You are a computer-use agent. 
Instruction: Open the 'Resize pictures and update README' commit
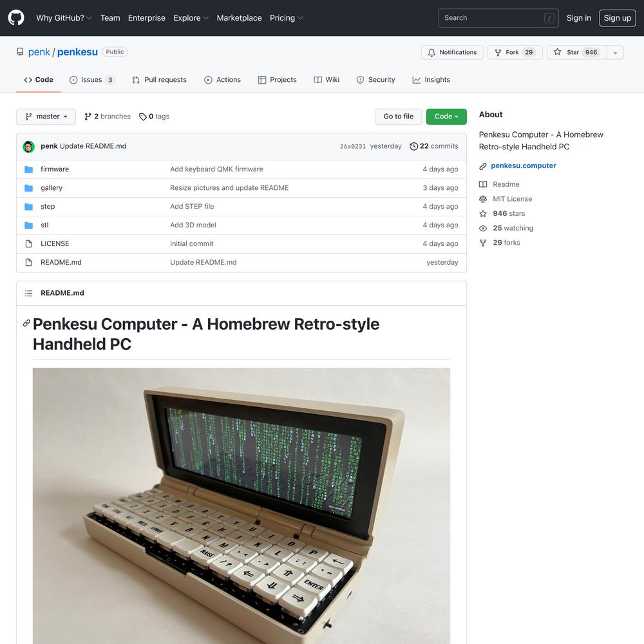click(229, 188)
